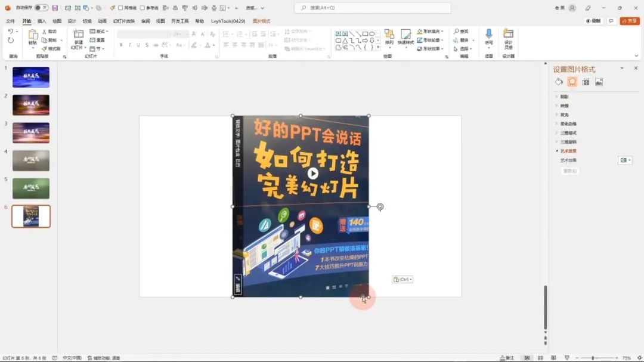This screenshot has height=362, width=644.
Task: Click the New Slide (新建幻灯片) icon
Action: (78, 34)
